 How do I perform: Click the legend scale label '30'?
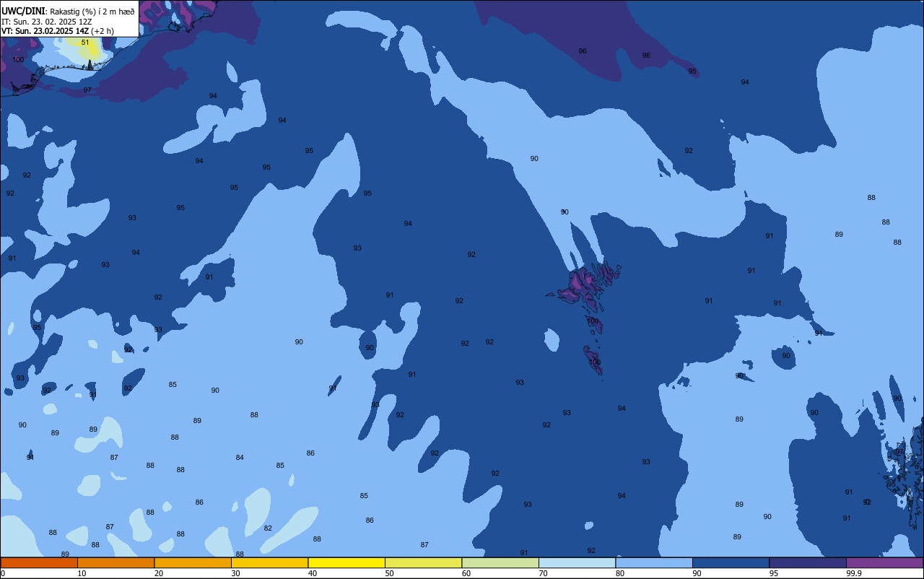[235, 573]
